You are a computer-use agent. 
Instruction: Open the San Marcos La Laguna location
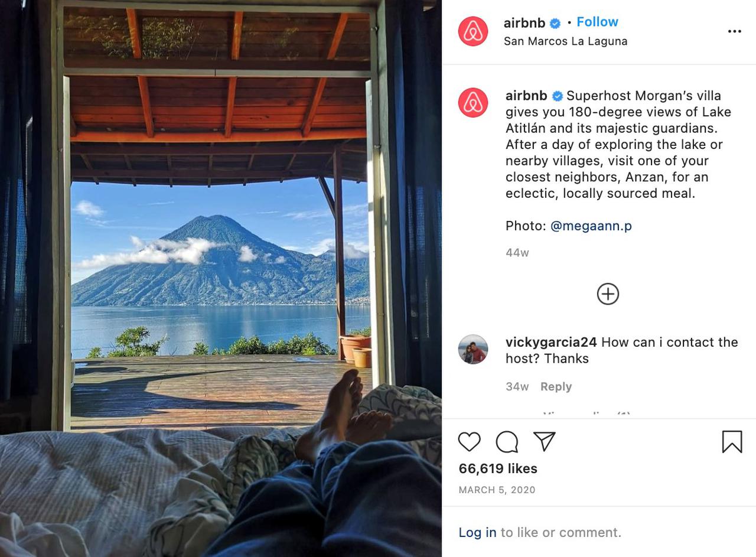pos(565,41)
